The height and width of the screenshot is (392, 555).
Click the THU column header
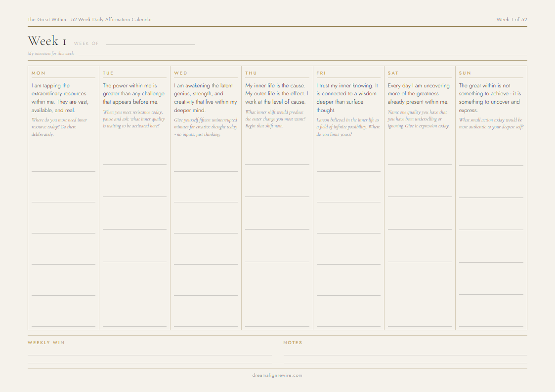pyautogui.click(x=251, y=73)
